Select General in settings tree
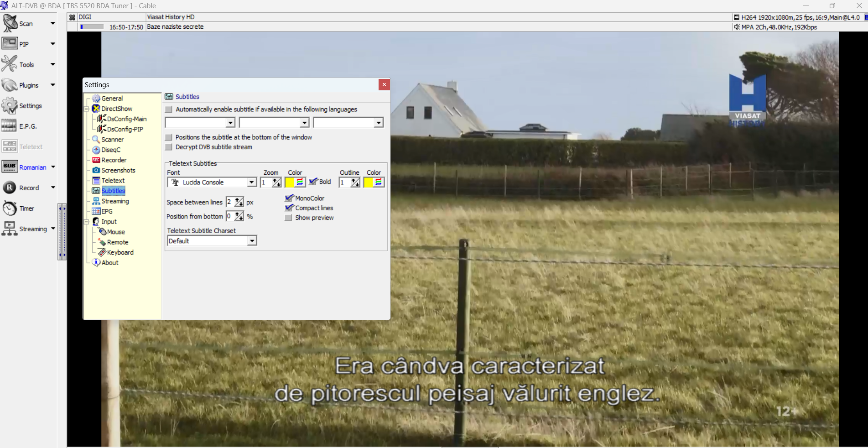Screen dimensions: 868x448 (112, 98)
